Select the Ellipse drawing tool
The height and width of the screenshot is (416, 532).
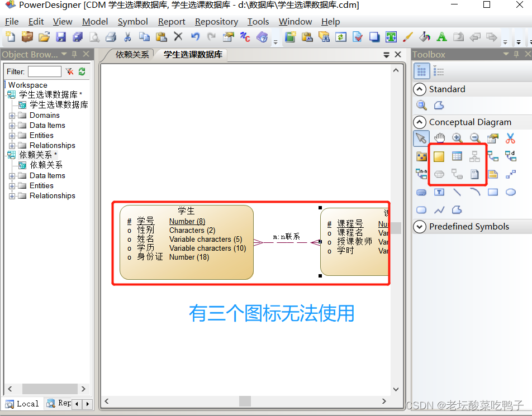[x=511, y=192]
